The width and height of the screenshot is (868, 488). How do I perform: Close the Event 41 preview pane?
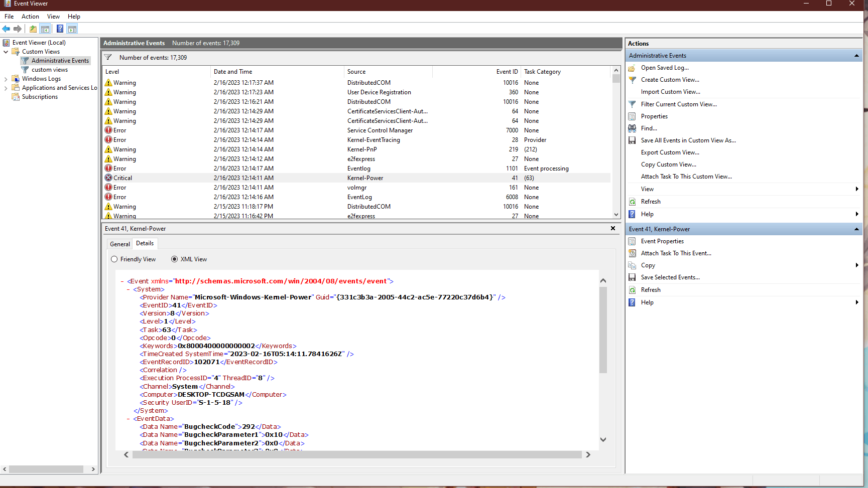612,229
